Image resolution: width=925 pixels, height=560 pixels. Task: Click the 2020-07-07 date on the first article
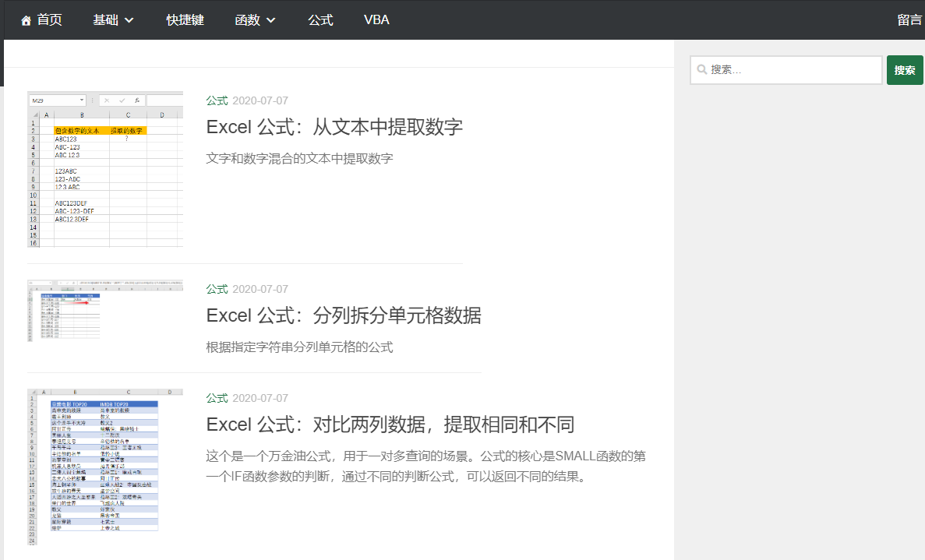pos(261,100)
